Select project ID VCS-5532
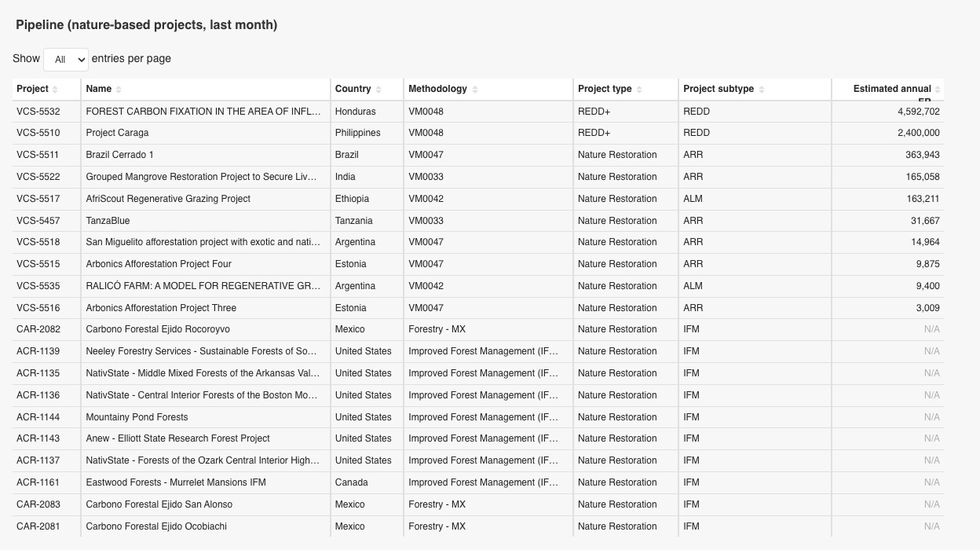980x550 pixels. pos(38,112)
